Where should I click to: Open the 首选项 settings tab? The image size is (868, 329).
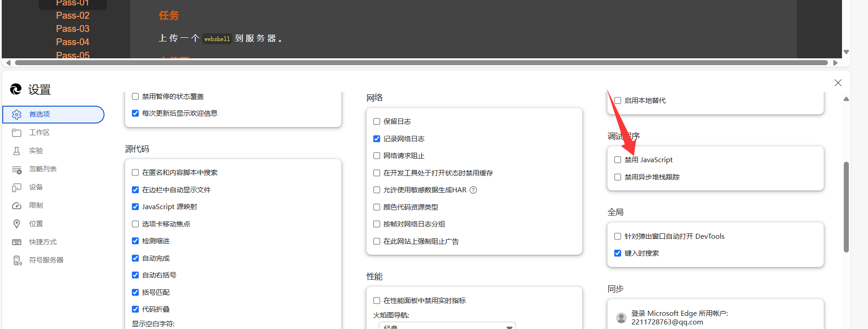[x=54, y=114]
